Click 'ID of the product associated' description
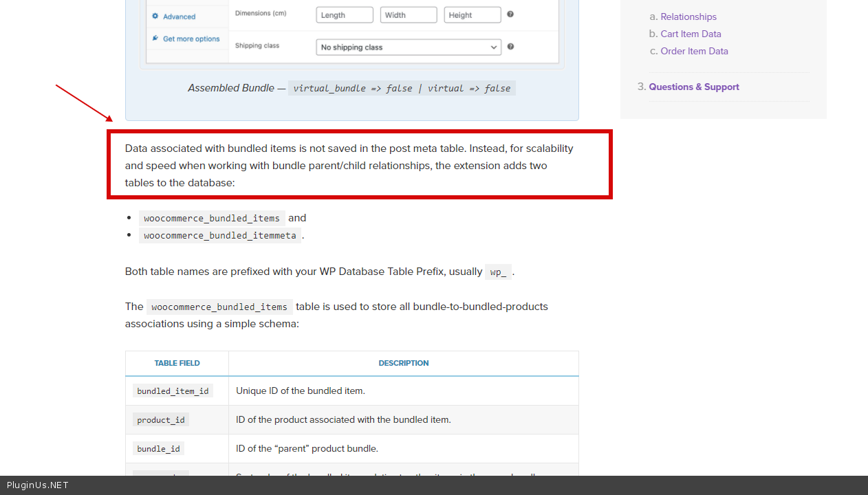This screenshot has height=495, width=868. 343,419
